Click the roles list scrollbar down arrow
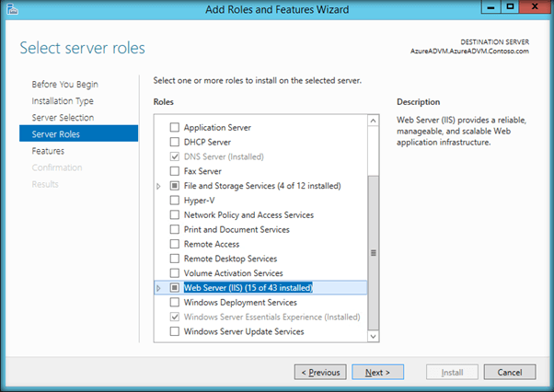 point(373,337)
